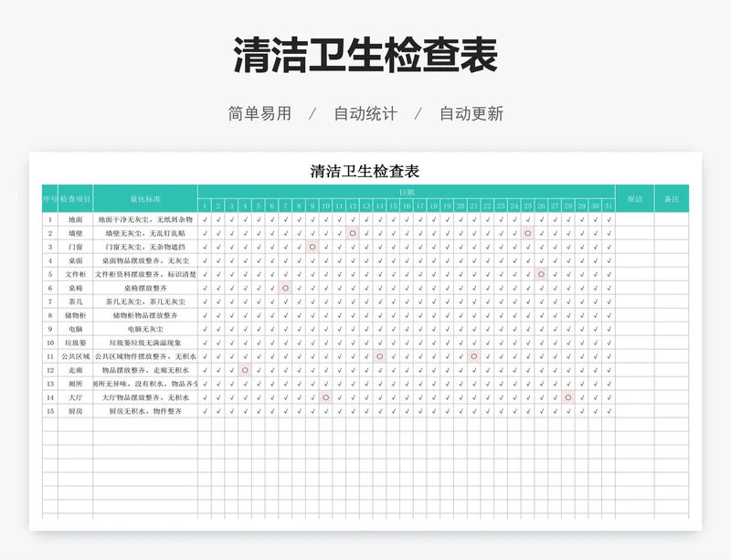Click the circle mark in 公共区域 row, day 21
Viewport: 731px width, 560px height.
tap(474, 356)
